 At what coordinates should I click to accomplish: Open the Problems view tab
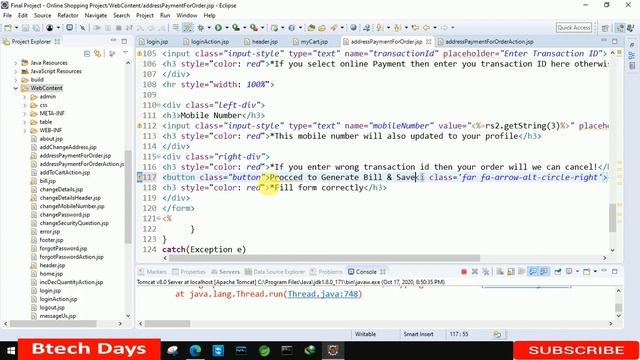[x=326, y=272]
